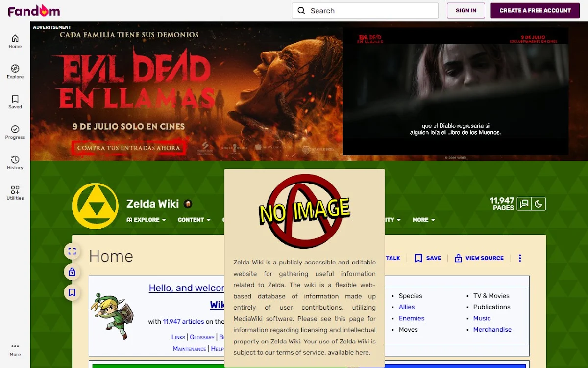588x368 pixels.
Task: Open the 11,947 articles link
Action: point(183,322)
